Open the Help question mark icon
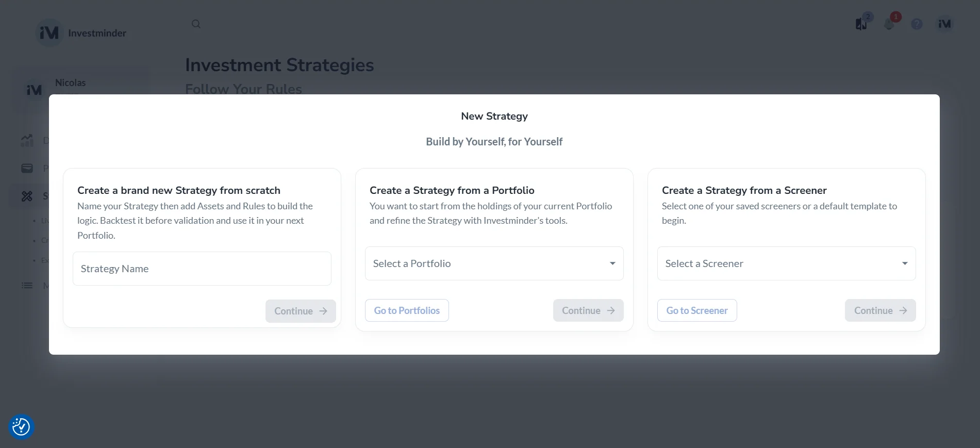 [x=917, y=24]
